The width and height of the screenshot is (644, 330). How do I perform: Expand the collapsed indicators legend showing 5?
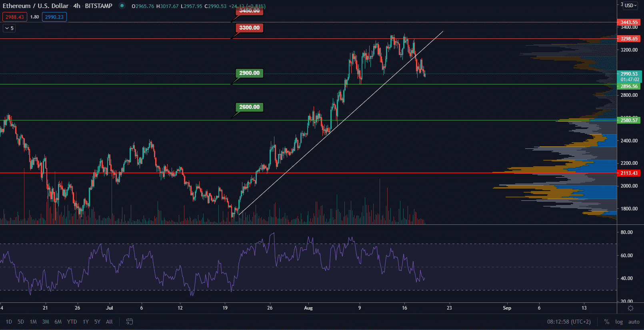(9, 28)
